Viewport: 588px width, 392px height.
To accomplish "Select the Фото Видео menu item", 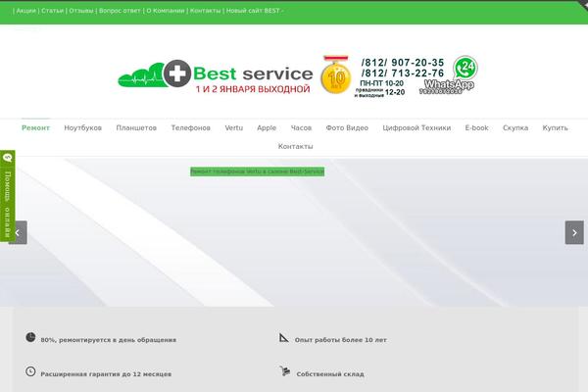I will point(347,128).
